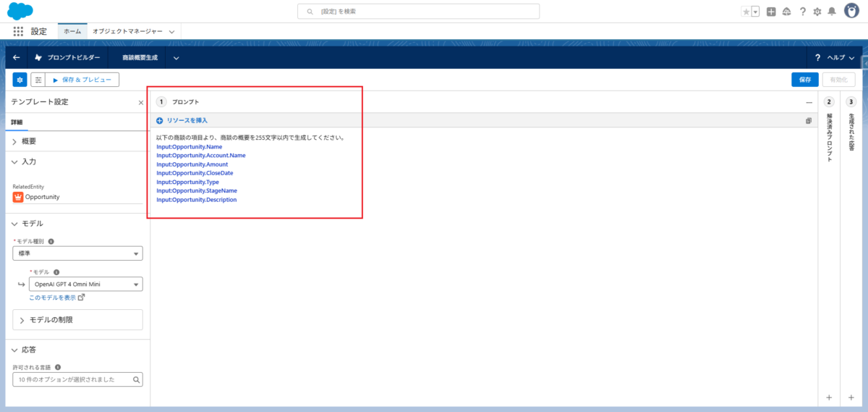Click the copy icon in prompt editor toolbar
Viewport: 868px width, 412px height.
coord(808,121)
